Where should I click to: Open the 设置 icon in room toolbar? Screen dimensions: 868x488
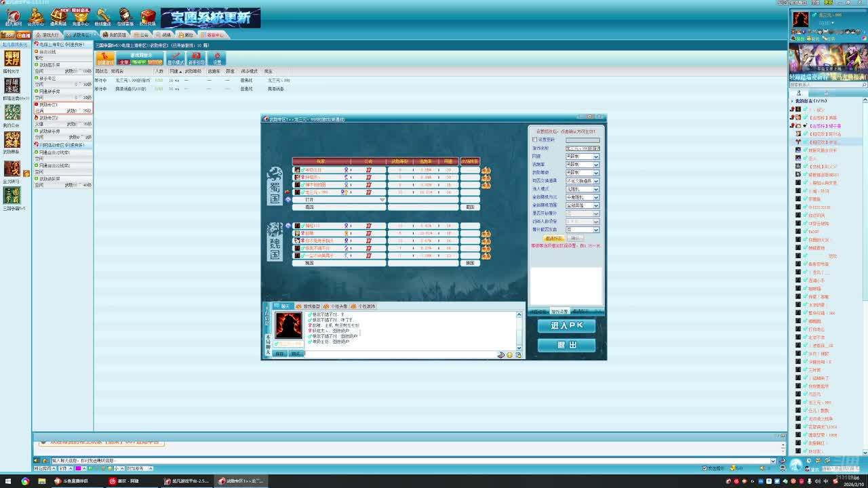click(217, 58)
